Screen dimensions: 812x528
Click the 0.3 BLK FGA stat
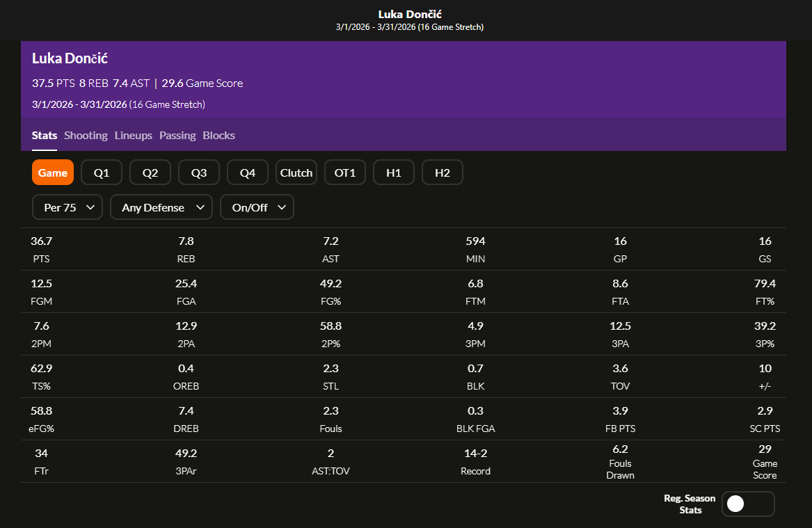(475, 419)
